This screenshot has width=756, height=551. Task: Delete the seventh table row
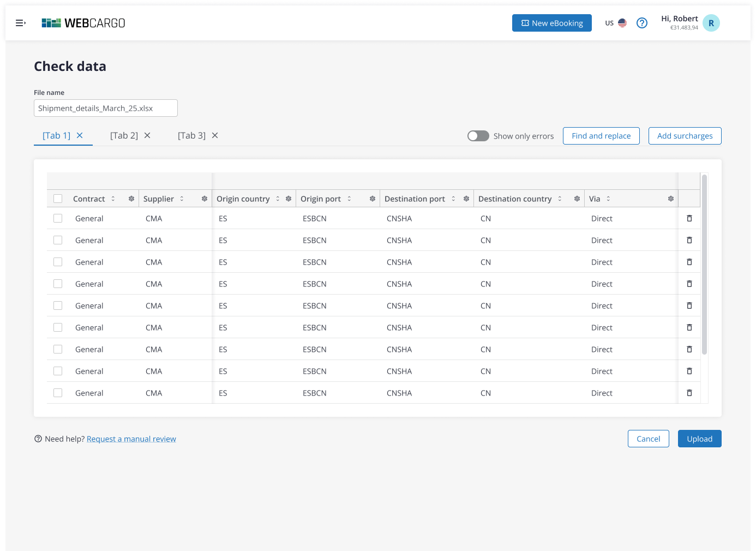(689, 349)
